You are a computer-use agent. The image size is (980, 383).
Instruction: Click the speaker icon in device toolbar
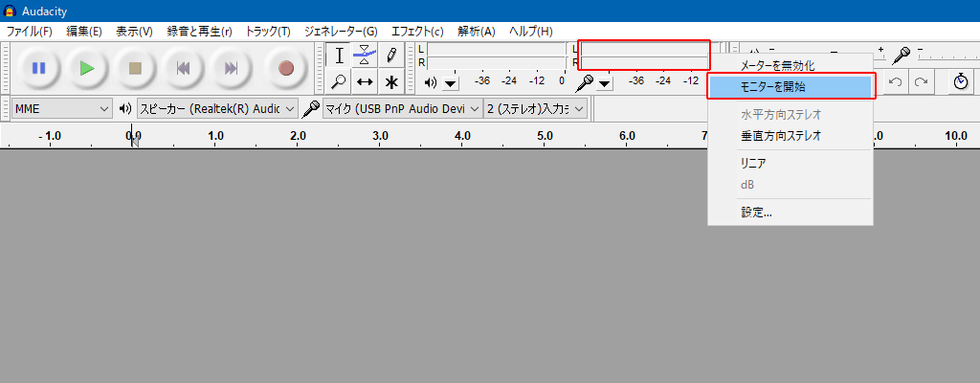point(125,109)
